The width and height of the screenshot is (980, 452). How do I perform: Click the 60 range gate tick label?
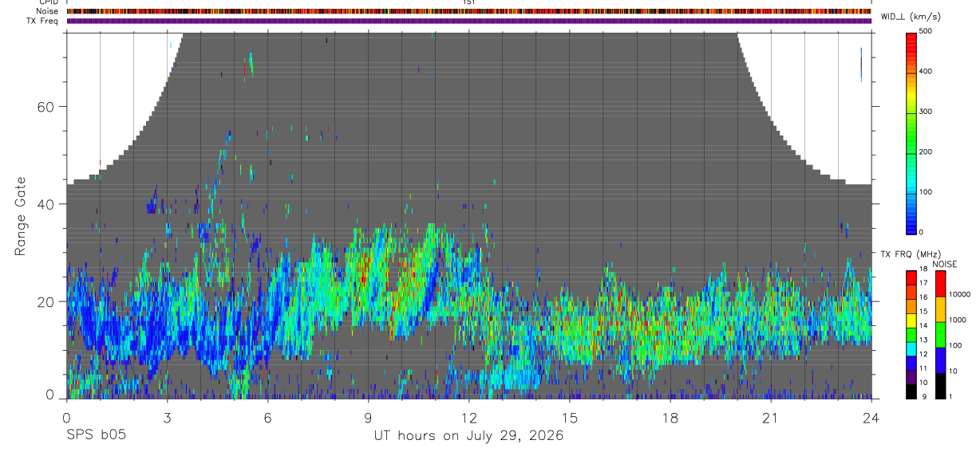54,107
